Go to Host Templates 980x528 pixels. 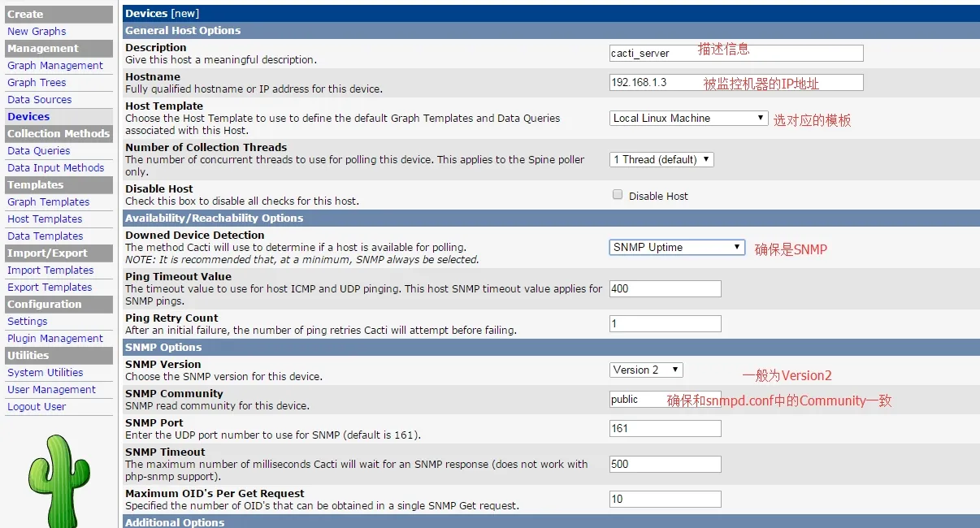coord(45,219)
